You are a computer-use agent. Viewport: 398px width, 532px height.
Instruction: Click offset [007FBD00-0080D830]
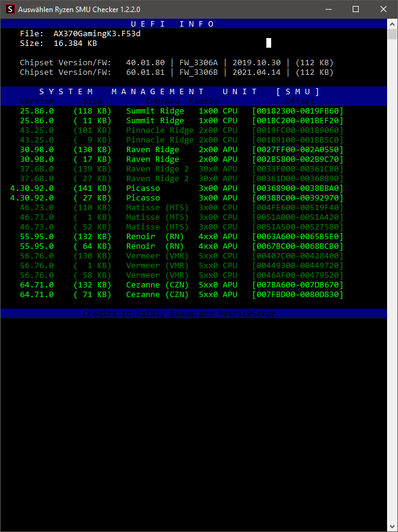point(298,295)
